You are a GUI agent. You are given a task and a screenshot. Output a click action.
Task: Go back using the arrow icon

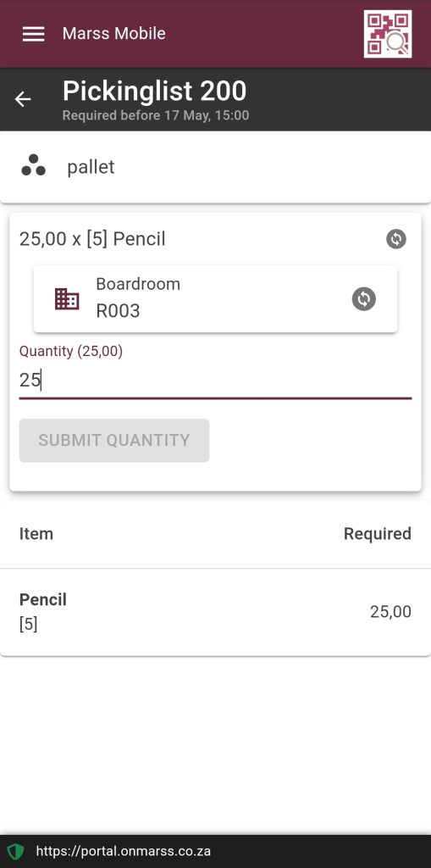point(23,99)
